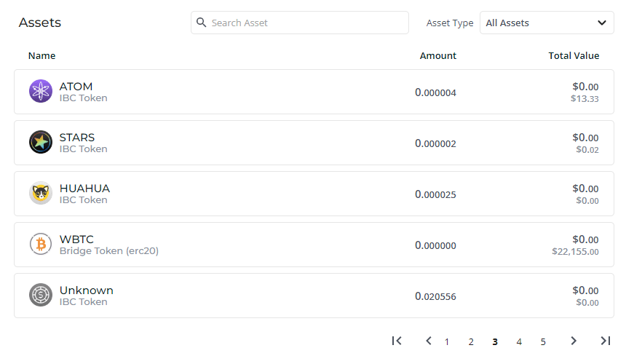Jump to last page icon
This screenshot has width=626, height=364.
tap(606, 341)
